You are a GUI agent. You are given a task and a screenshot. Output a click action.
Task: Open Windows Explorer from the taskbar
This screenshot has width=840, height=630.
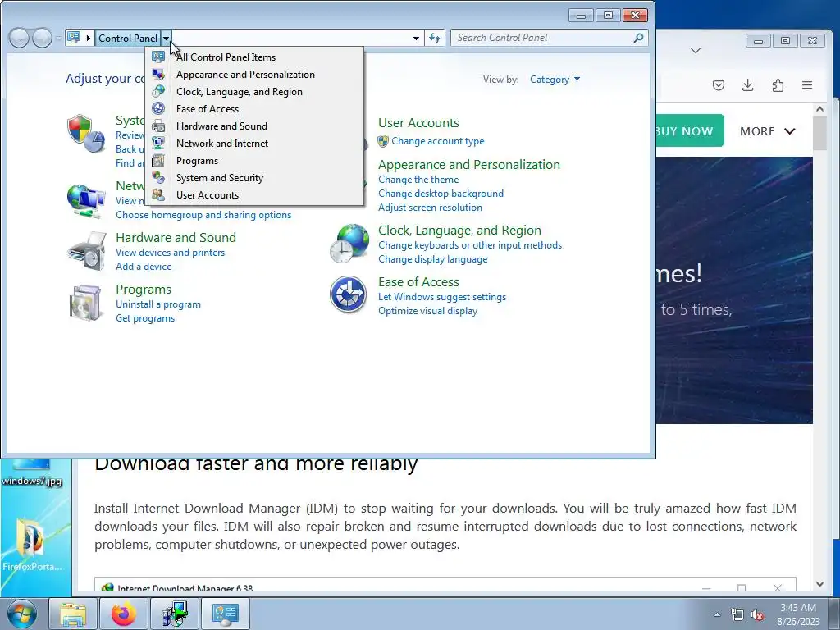(73, 614)
